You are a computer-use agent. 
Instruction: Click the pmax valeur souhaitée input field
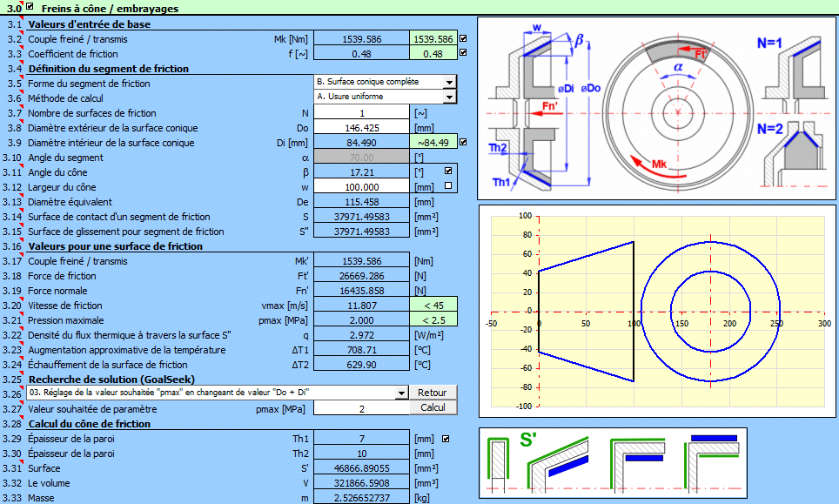pyautogui.click(x=361, y=408)
